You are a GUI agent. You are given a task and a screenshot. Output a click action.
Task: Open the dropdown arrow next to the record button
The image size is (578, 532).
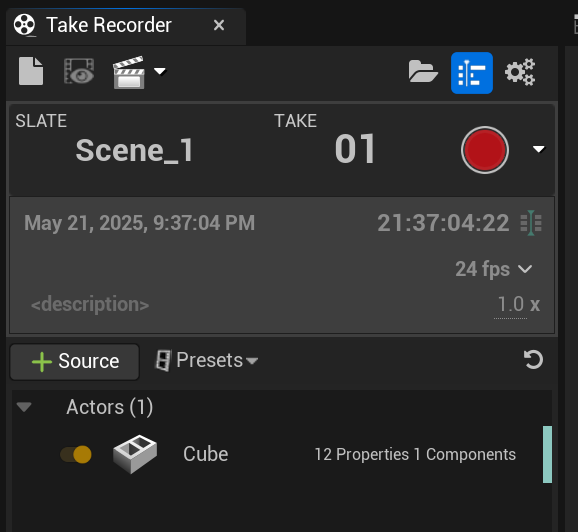click(539, 149)
